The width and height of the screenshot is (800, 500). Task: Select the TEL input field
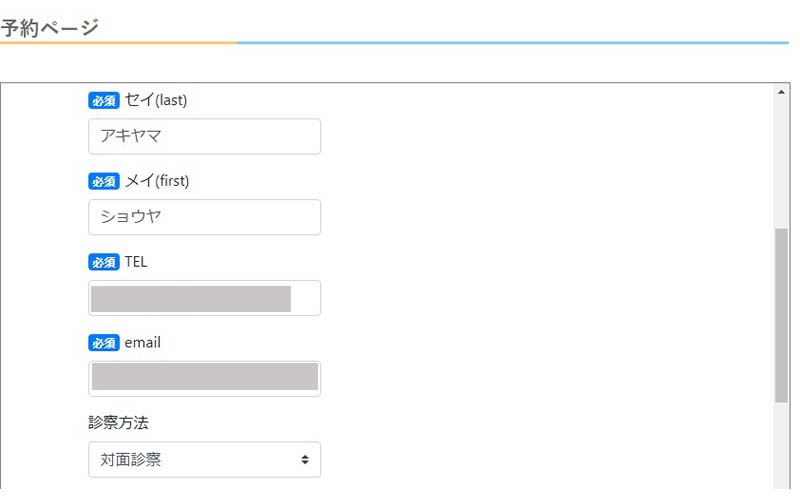click(x=205, y=298)
